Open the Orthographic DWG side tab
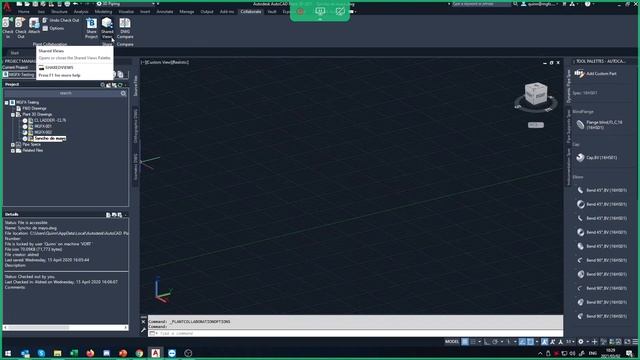 (136, 125)
